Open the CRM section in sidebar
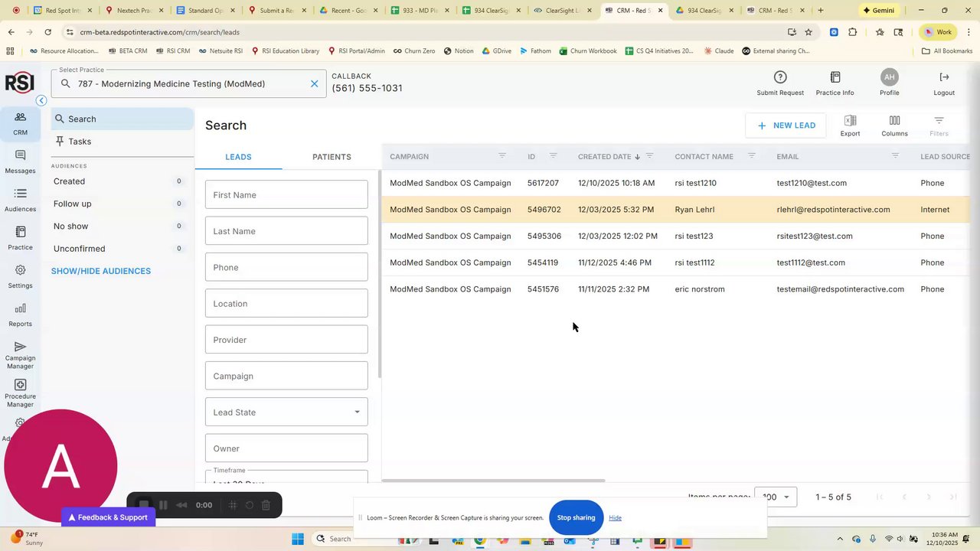980x551 pixels. (x=20, y=123)
